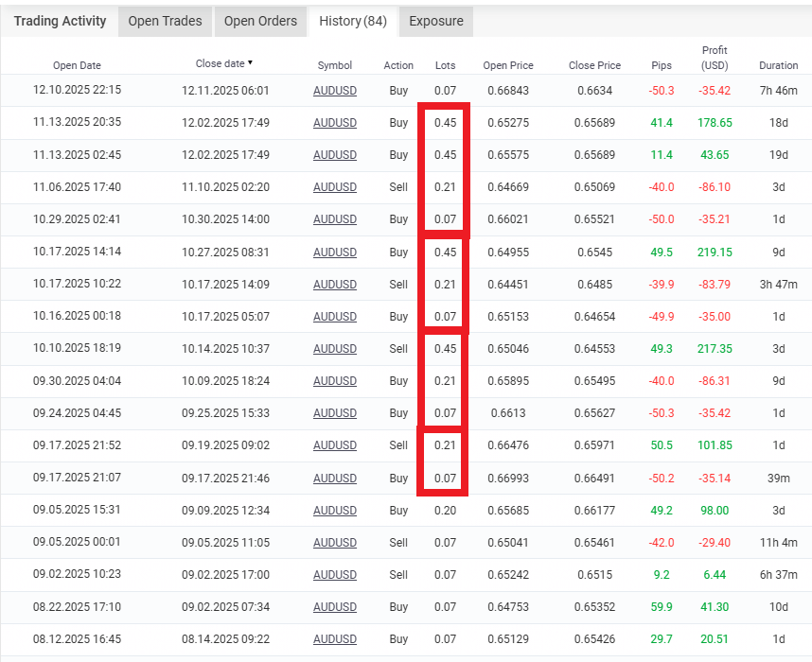Image resolution: width=812 pixels, height=662 pixels.
Task: Sort trades by the Action column
Action: click(397, 65)
